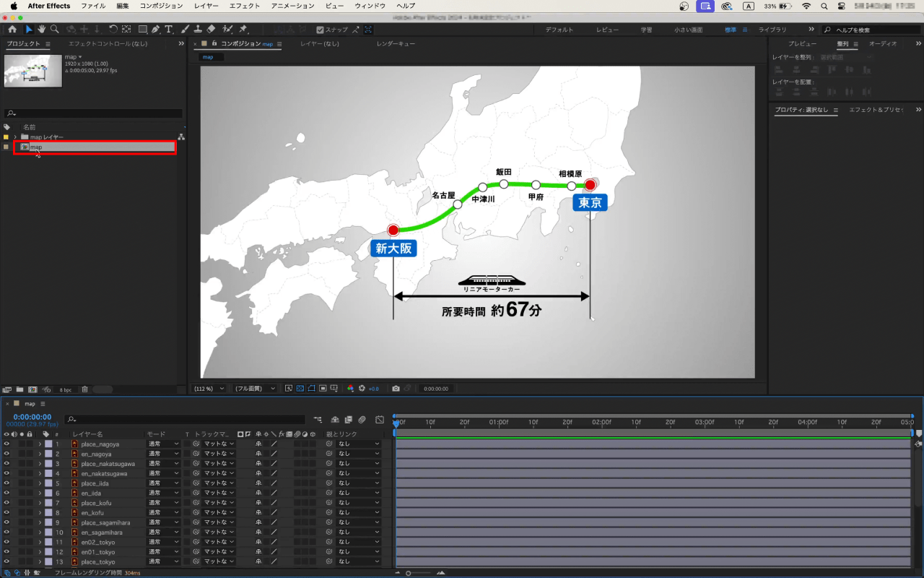Toggle transparency grid in composition viewer
Image resolution: width=924 pixels, height=578 pixels.
coord(300,389)
